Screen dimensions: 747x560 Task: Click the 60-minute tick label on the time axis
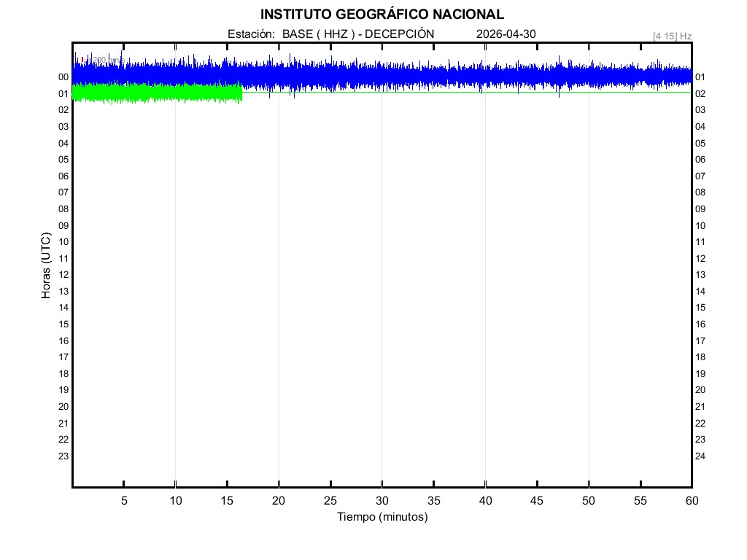tap(692, 501)
